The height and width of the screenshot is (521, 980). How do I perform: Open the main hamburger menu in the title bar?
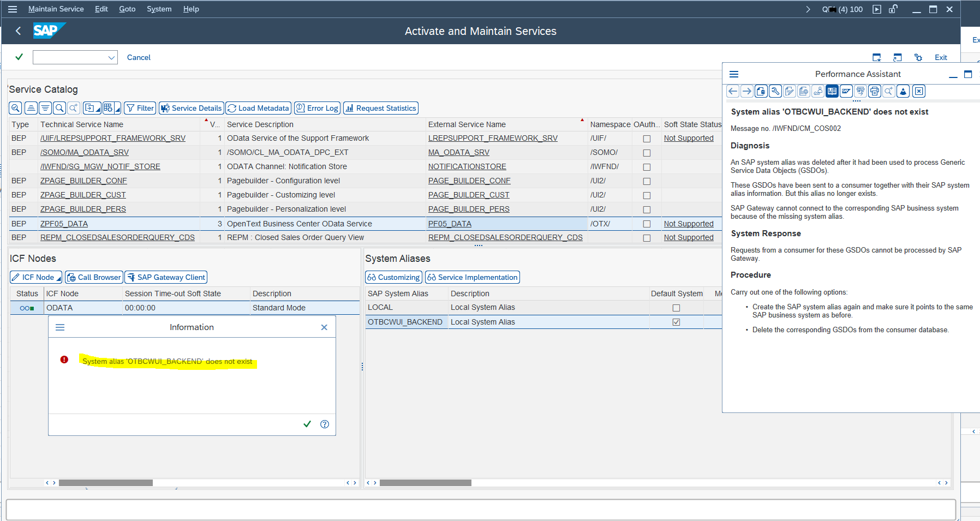tap(13, 9)
